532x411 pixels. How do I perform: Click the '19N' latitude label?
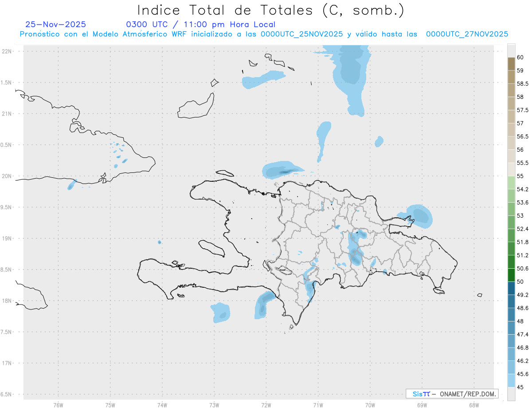(7, 239)
